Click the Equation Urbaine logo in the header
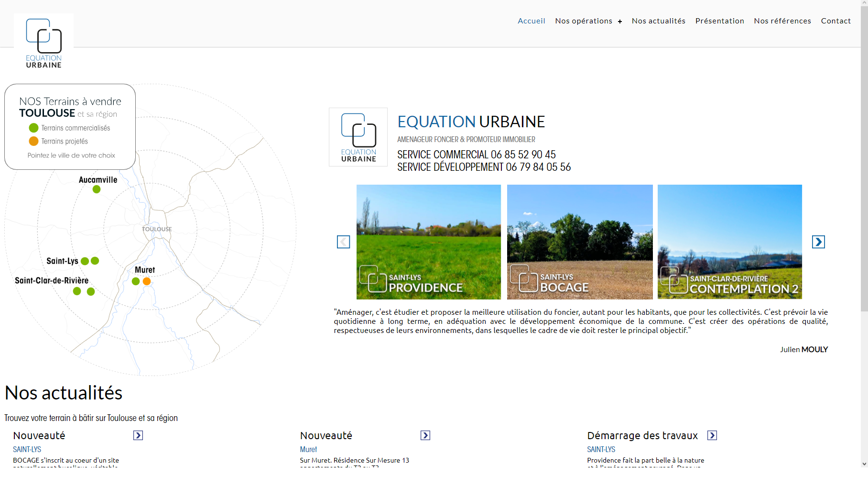Viewport: 868px width, 487px height. click(43, 41)
